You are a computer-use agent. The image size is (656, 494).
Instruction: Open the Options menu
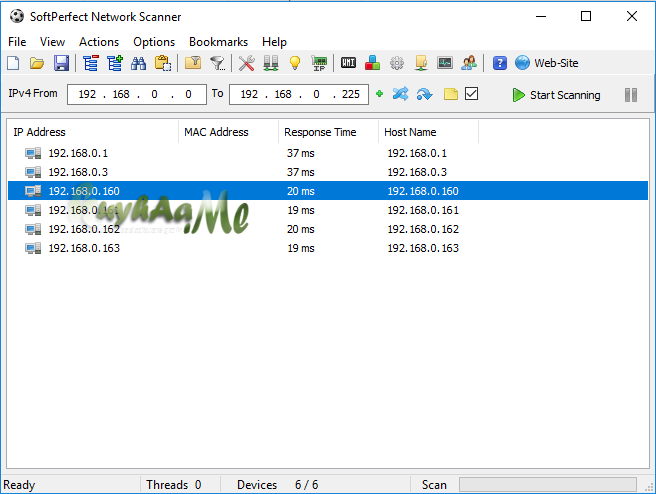154,42
